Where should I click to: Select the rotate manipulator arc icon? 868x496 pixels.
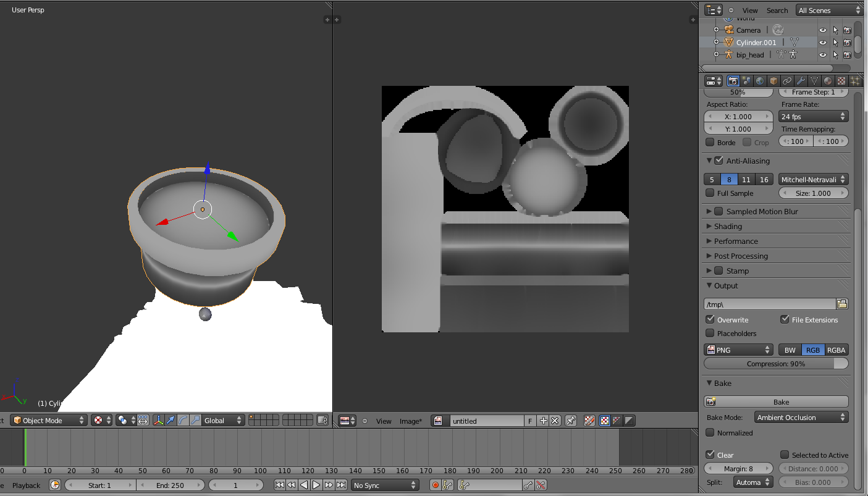coord(183,420)
